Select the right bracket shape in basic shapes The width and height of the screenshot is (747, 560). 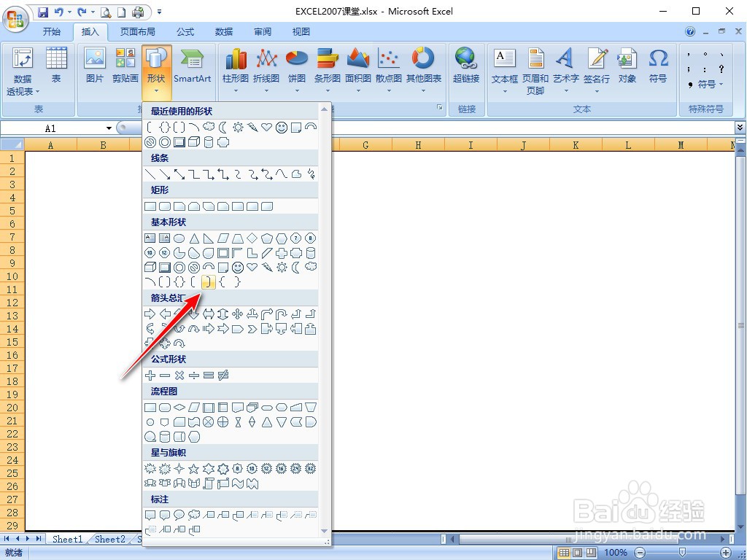tap(208, 282)
